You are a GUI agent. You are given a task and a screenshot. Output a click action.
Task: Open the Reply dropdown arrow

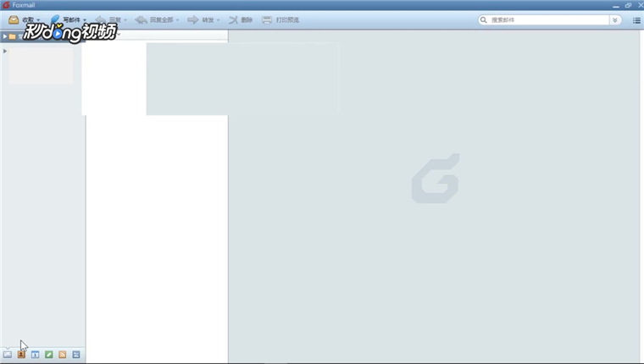point(125,20)
